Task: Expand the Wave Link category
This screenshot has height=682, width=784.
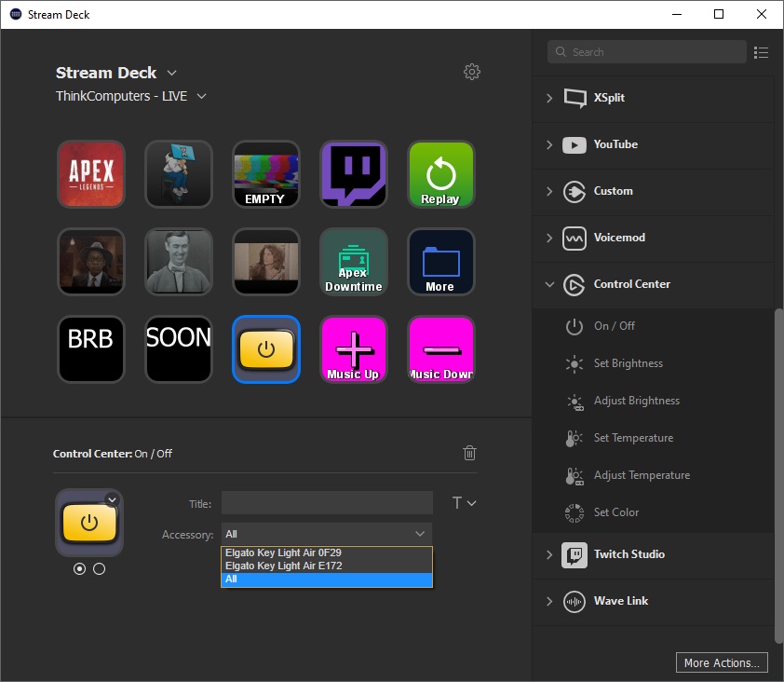Action: coord(549,602)
